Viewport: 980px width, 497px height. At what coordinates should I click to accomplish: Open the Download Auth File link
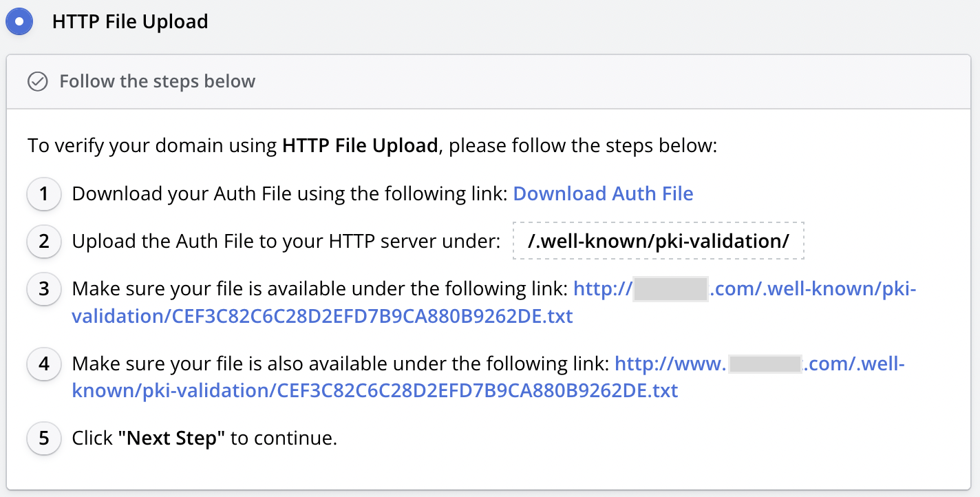tap(603, 194)
